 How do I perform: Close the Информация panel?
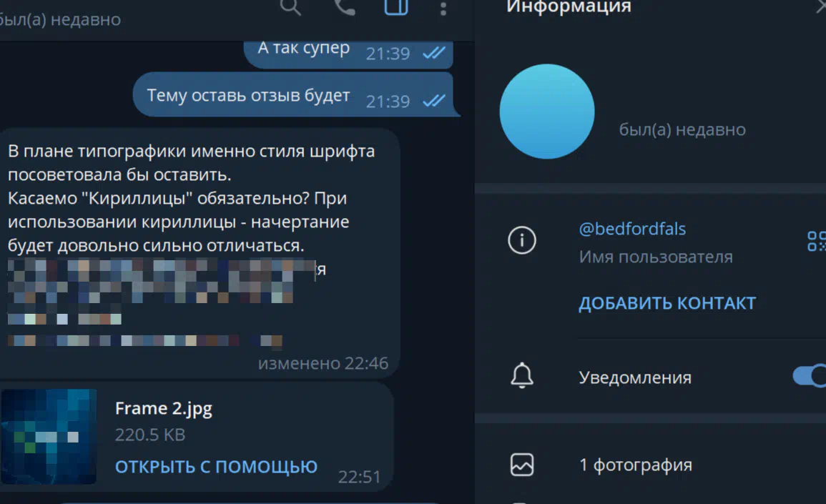821,6
